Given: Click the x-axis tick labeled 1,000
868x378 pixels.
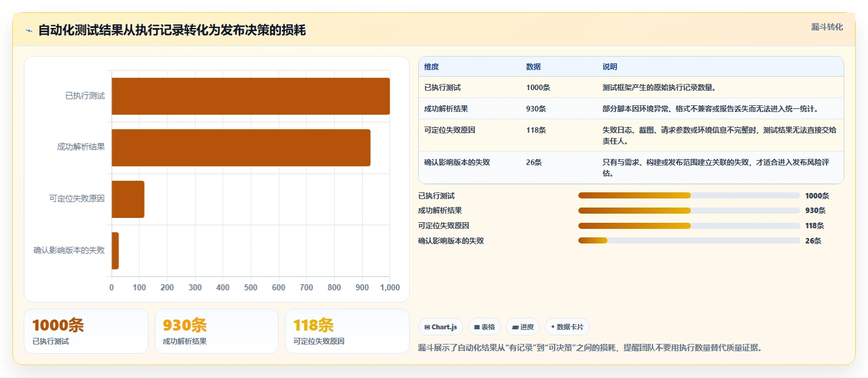Looking at the screenshot, I should (390, 287).
